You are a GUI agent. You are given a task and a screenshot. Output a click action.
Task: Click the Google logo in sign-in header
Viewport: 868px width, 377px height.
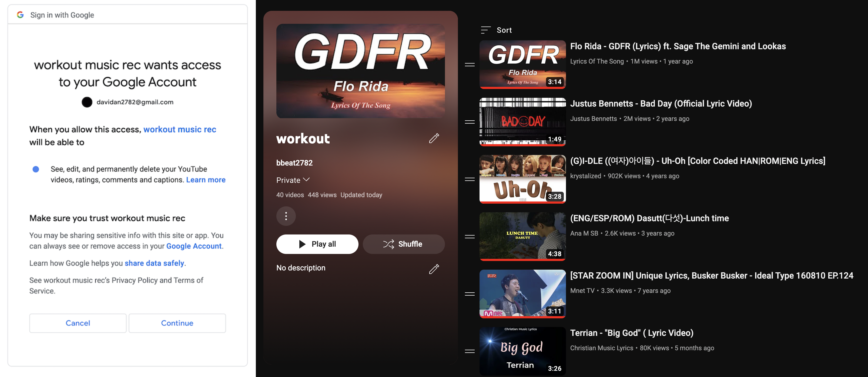(20, 15)
